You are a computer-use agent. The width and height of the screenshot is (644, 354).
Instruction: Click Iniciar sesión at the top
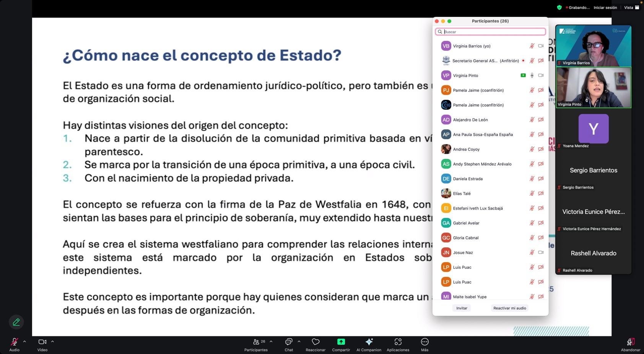click(x=605, y=8)
